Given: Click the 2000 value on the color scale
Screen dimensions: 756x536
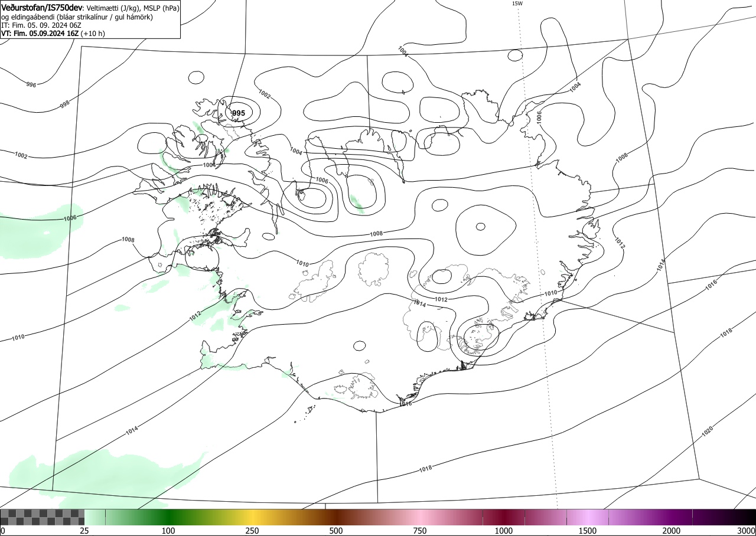Looking at the screenshot, I should point(672,531).
